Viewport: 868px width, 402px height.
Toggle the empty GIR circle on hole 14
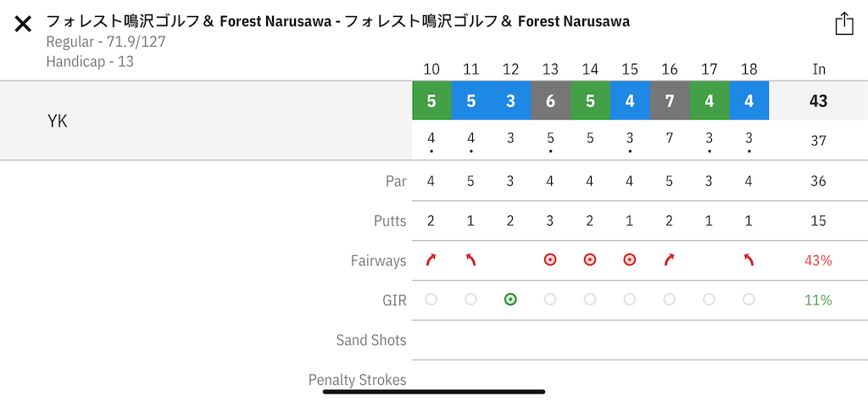pyautogui.click(x=590, y=299)
